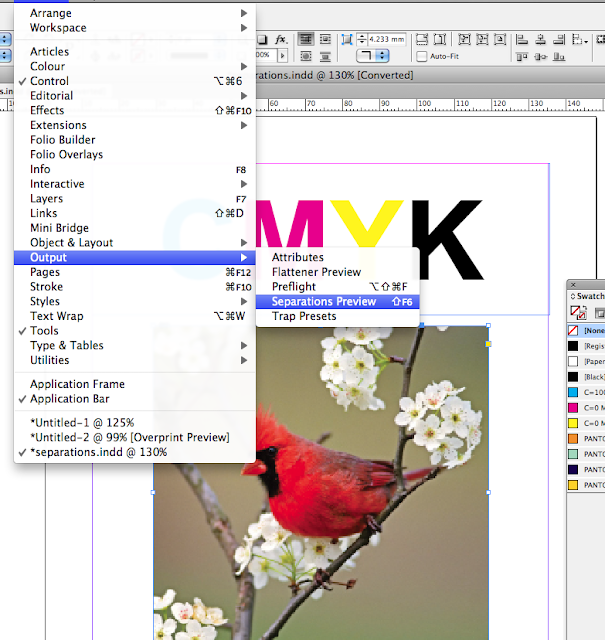This screenshot has height=640, width=605.
Task: Close the Swatches panel with the x button
Action: 573,284
